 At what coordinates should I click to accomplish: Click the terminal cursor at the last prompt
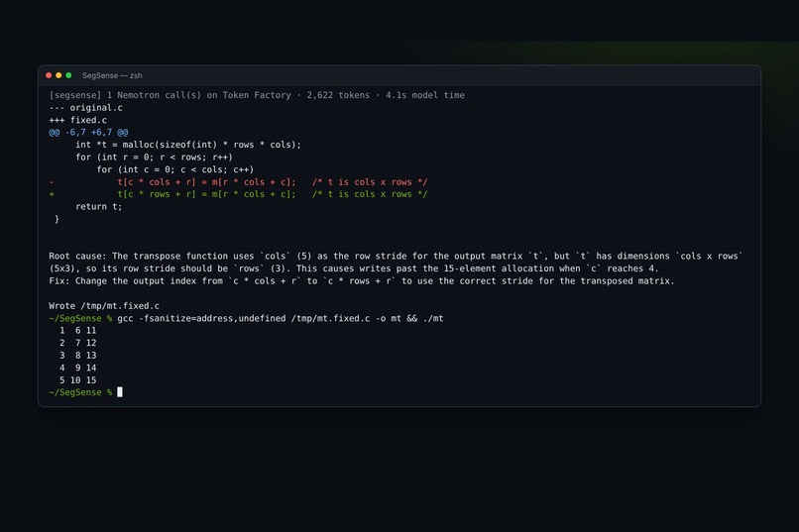coord(120,392)
